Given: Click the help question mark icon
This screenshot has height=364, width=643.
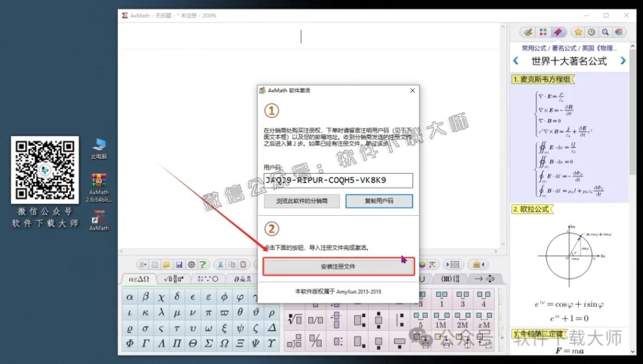Looking at the screenshot, I should coord(204,265).
